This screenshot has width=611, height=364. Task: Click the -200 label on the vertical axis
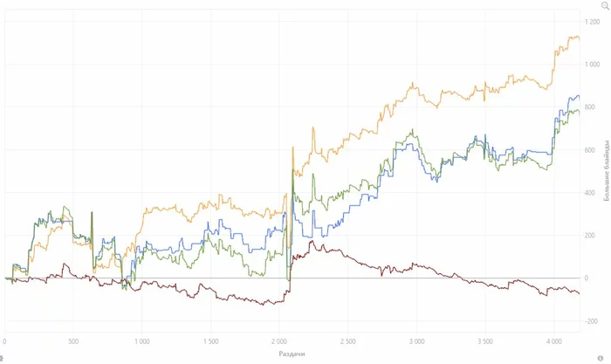(x=592, y=321)
